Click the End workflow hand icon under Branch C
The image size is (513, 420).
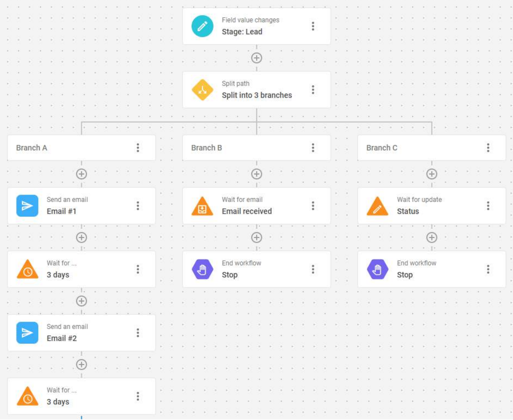[x=377, y=269]
